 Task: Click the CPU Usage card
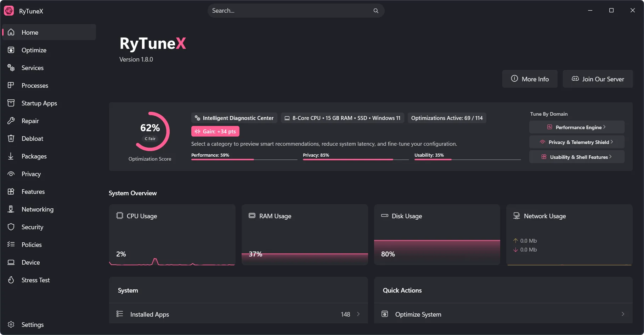(x=172, y=235)
